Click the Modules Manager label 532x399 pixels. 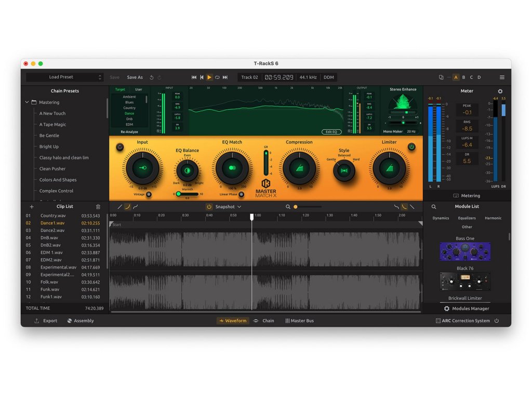tap(471, 309)
